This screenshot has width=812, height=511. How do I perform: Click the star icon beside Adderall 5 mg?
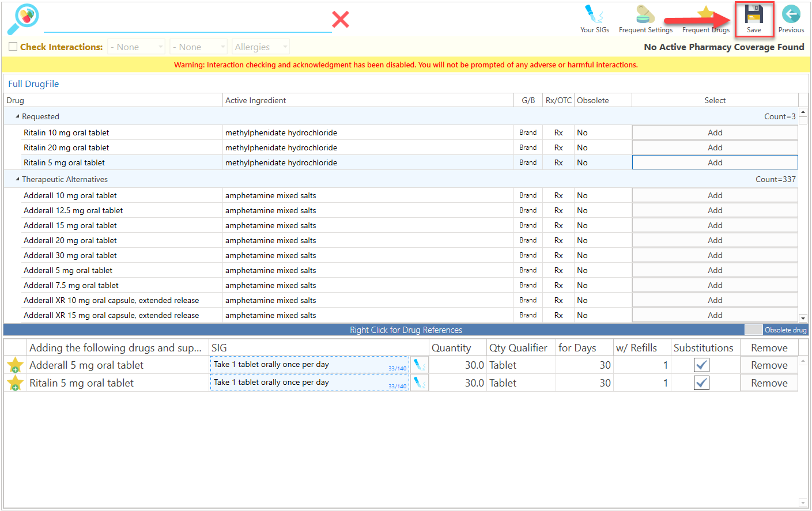tap(15, 365)
